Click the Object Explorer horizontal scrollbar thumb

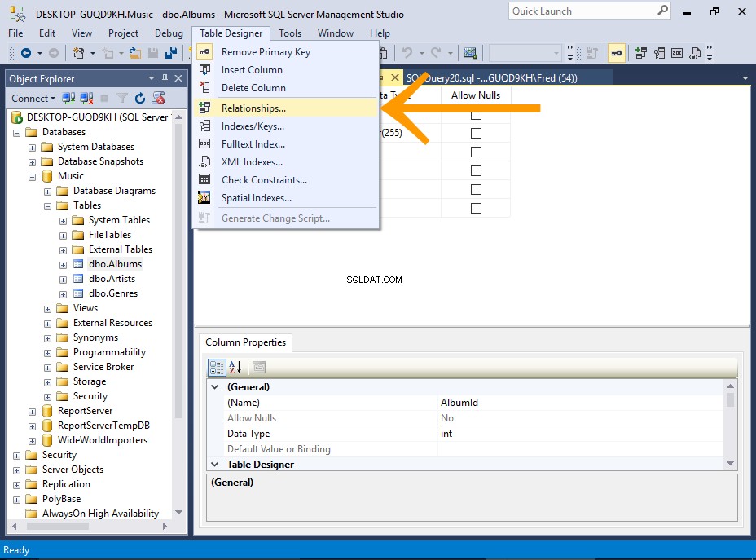click(x=58, y=527)
